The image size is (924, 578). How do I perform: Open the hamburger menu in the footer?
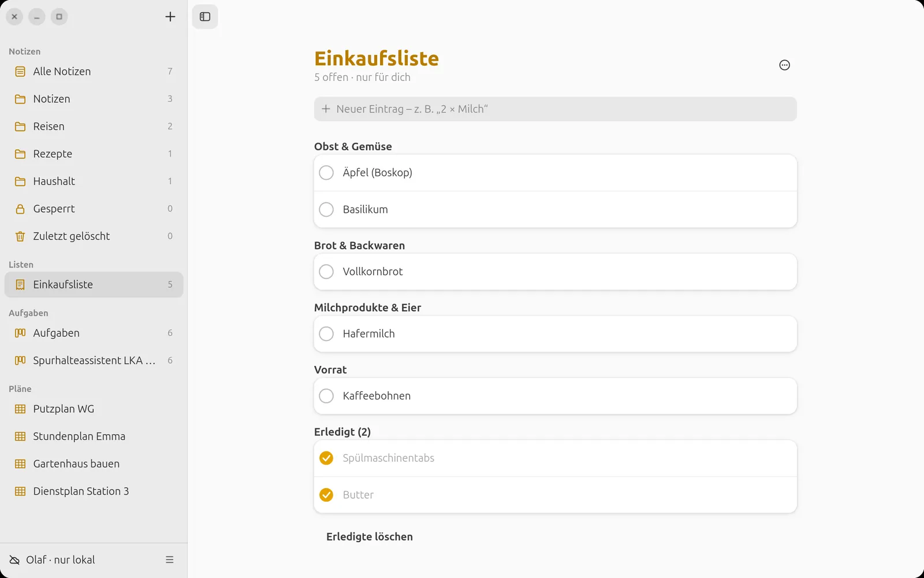(x=170, y=560)
